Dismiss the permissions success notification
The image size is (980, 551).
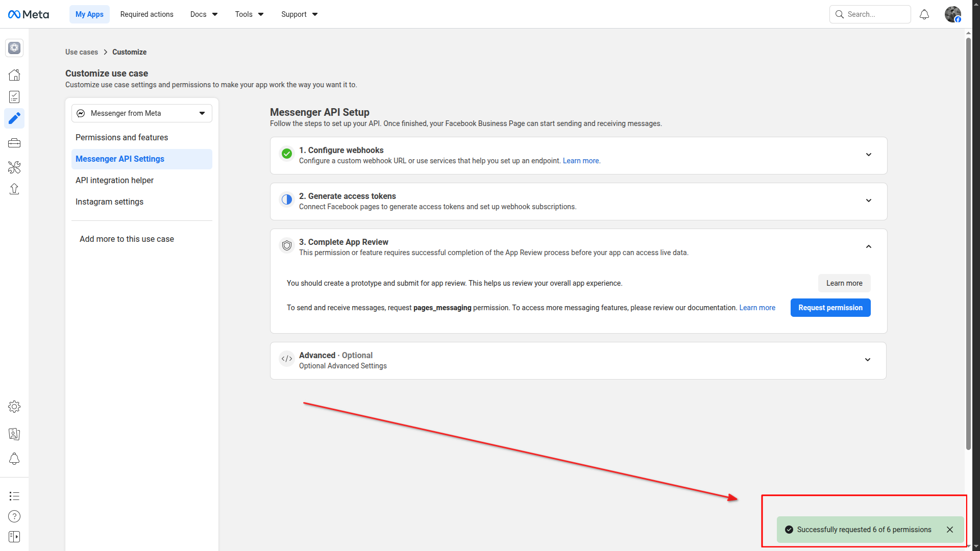(x=950, y=530)
